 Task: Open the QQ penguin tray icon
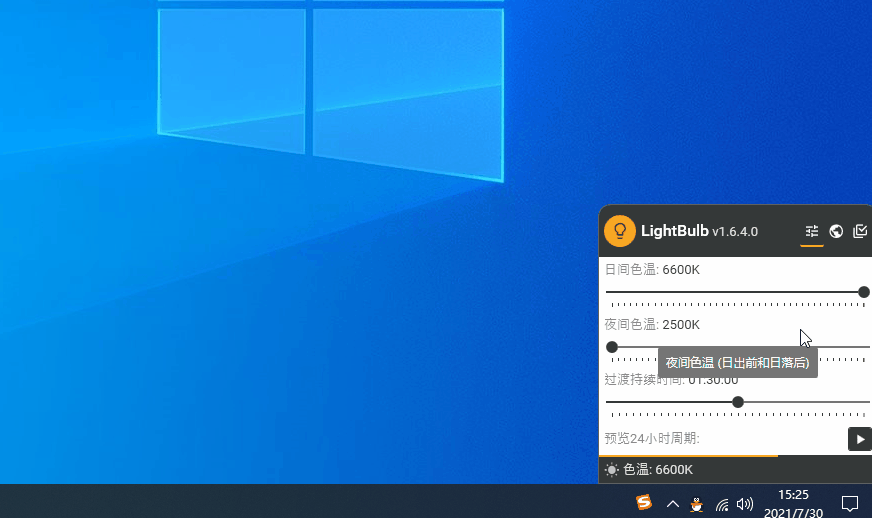tap(697, 504)
